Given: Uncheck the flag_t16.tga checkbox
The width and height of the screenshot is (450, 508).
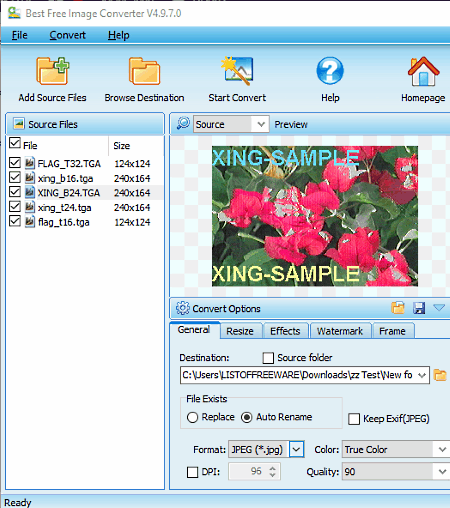Looking at the screenshot, I should [x=15, y=221].
